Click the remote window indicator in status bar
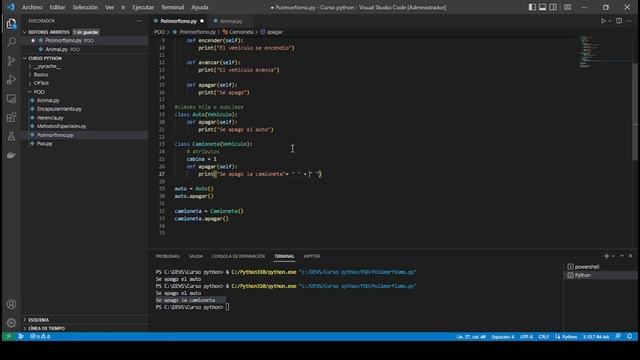This screenshot has width=640, height=360. pos(8,336)
